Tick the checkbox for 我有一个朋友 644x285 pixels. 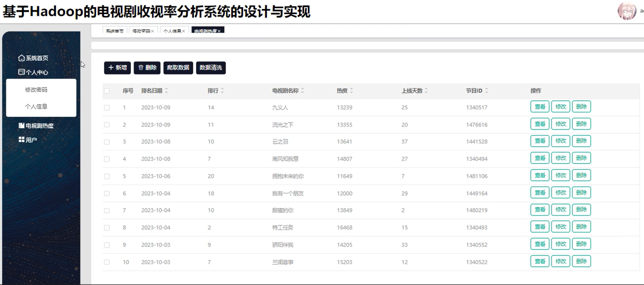pyautogui.click(x=107, y=193)
